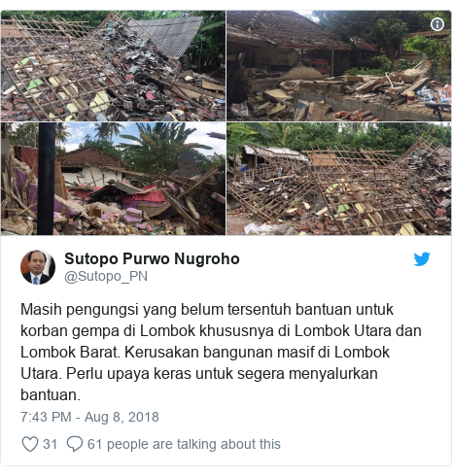
Task: Click the word "bantuan." ending the tweet
Action: tap(51, 394)
